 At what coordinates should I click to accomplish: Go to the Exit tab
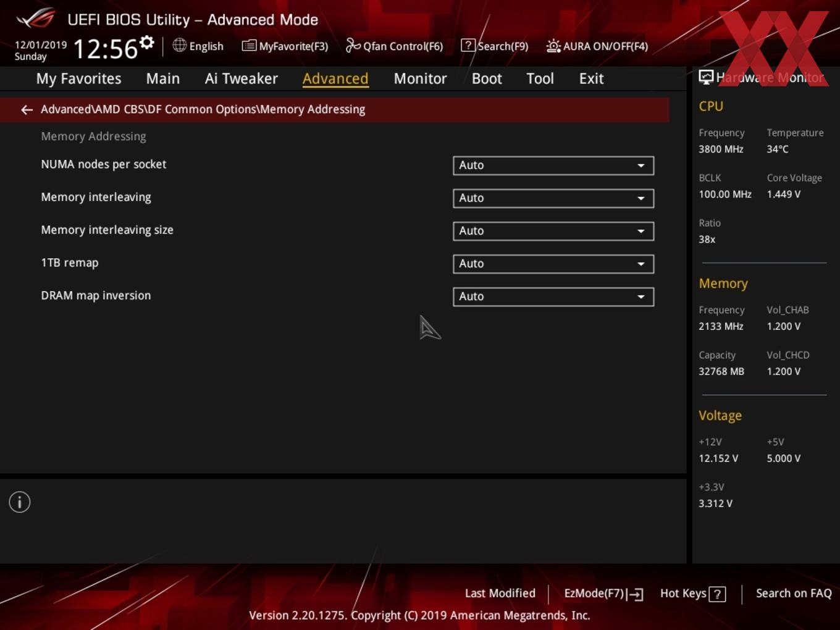tap(591, 78)
